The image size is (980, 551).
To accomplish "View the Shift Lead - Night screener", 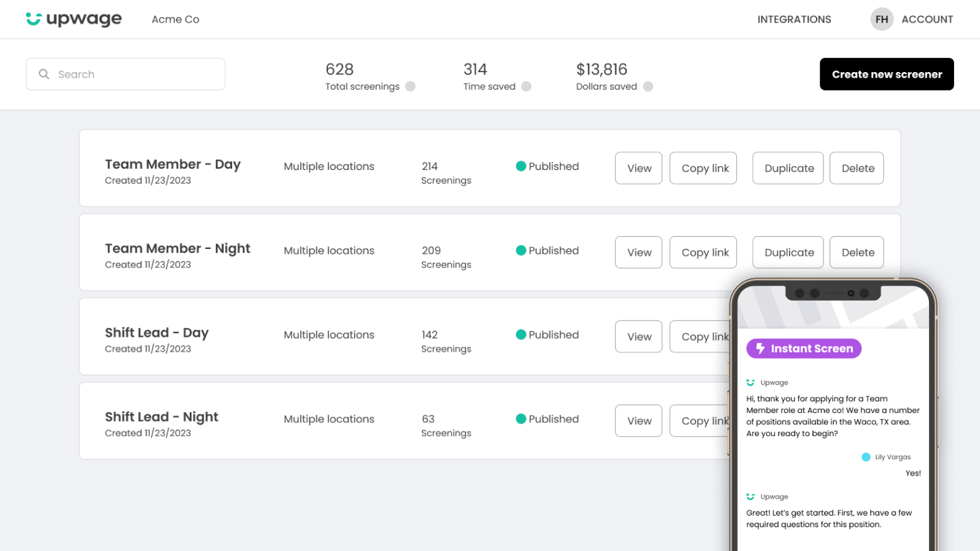I will [x=638, y=421].
